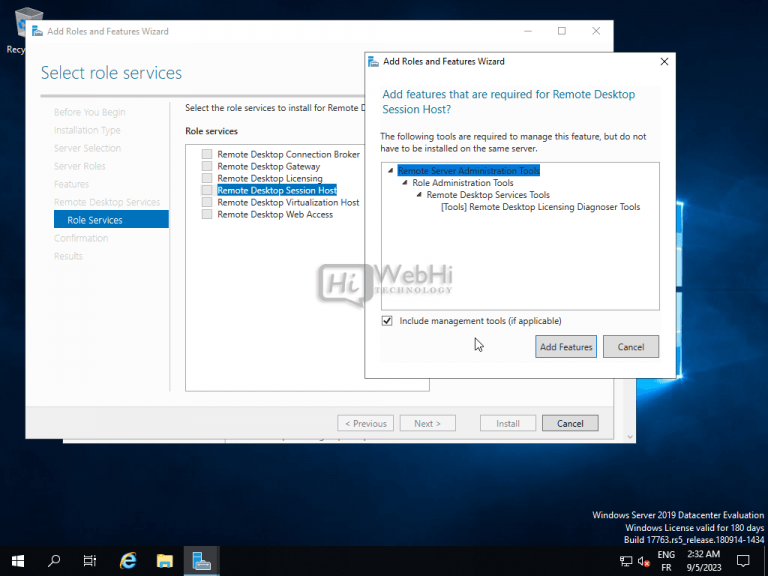Uncheck Include management tools checkbox

[387, 321]
